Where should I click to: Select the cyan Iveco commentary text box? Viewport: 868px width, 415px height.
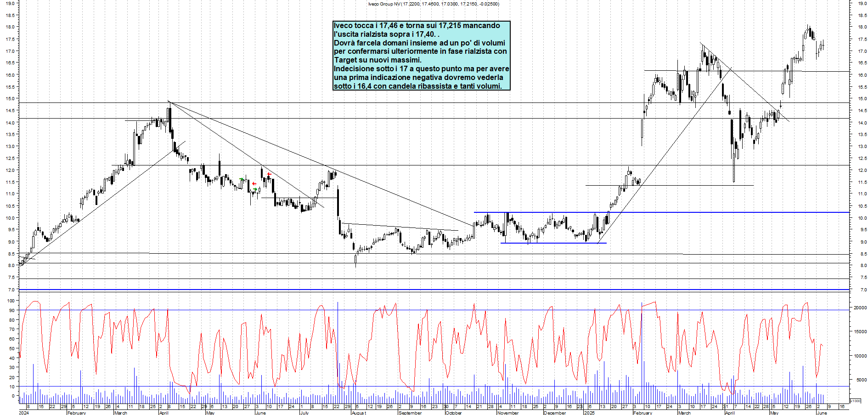(x=421, y=56)
